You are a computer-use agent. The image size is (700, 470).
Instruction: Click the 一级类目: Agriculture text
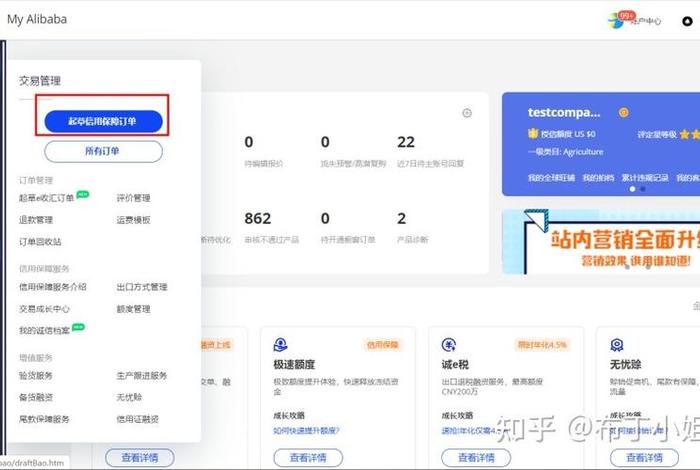point(565,152)
